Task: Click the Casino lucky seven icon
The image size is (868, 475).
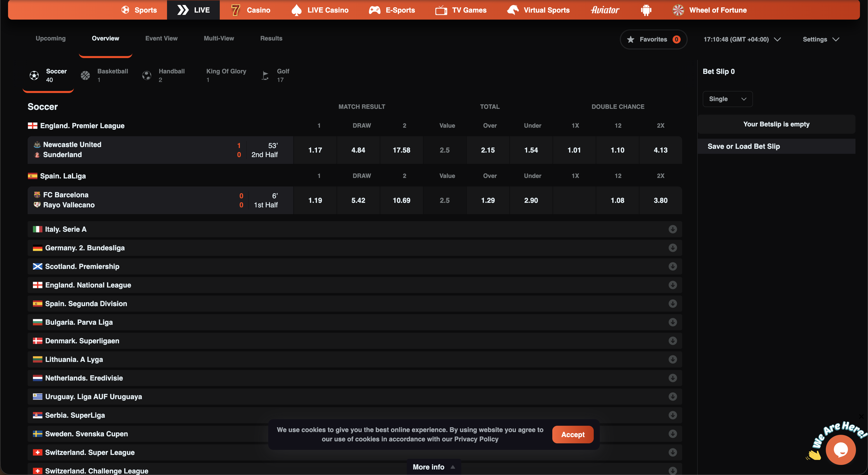Action: 236,10
